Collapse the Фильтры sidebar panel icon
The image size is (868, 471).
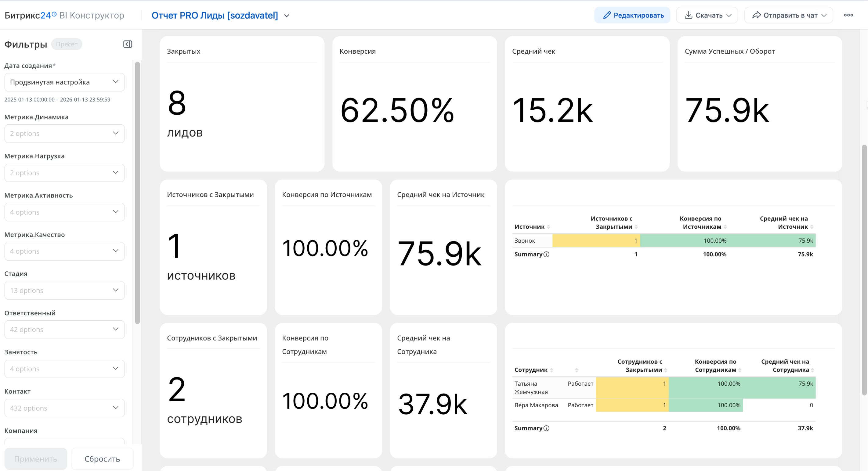128,44
